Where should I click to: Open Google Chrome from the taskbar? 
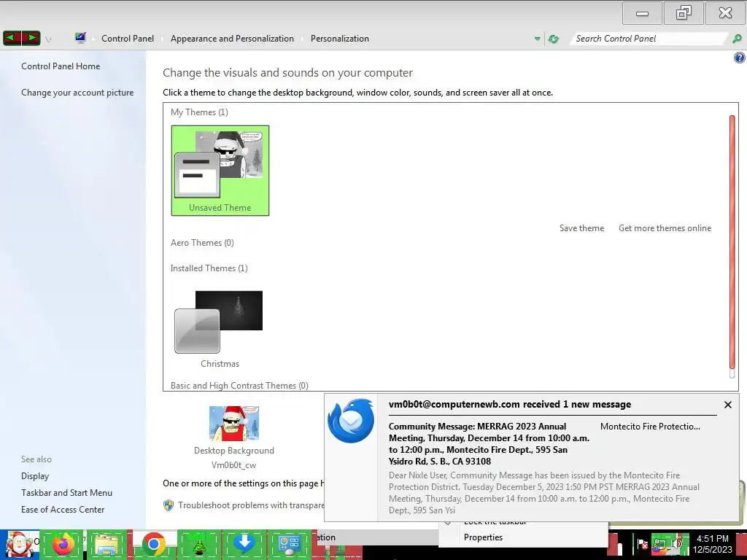tap(153, 544)
